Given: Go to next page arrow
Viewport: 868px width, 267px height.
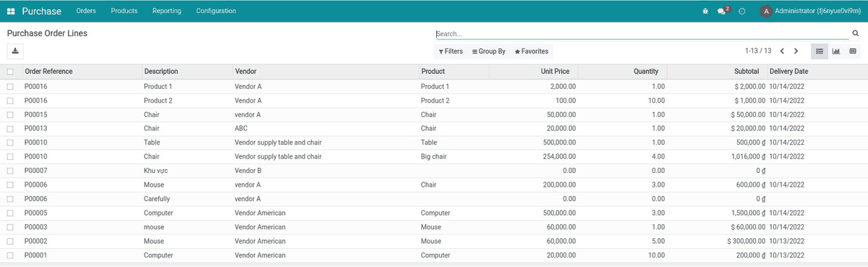Looking at the screenshot, I should pos(796,51).
